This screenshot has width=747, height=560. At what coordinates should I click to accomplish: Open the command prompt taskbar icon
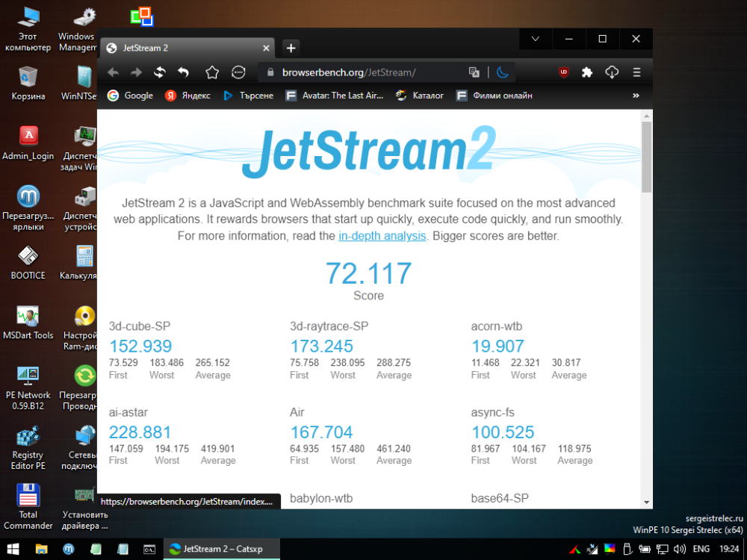tap(149, 549)
